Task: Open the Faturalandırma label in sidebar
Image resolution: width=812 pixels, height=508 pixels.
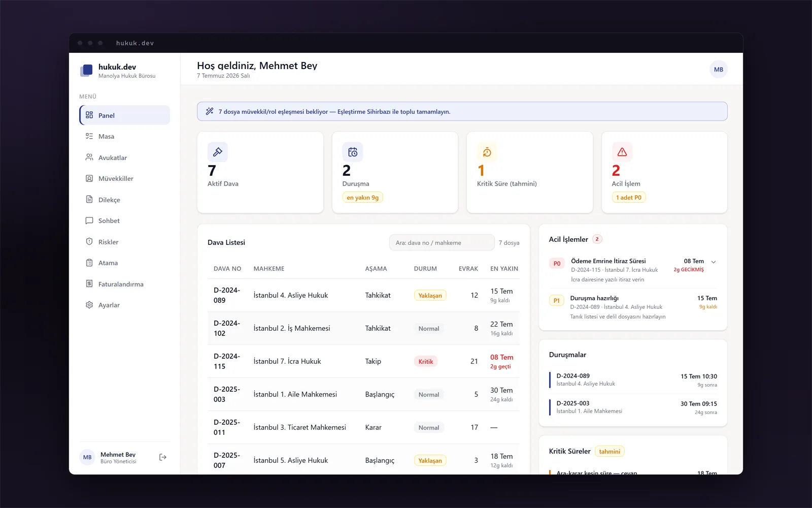Action: [x=121, y=284]
